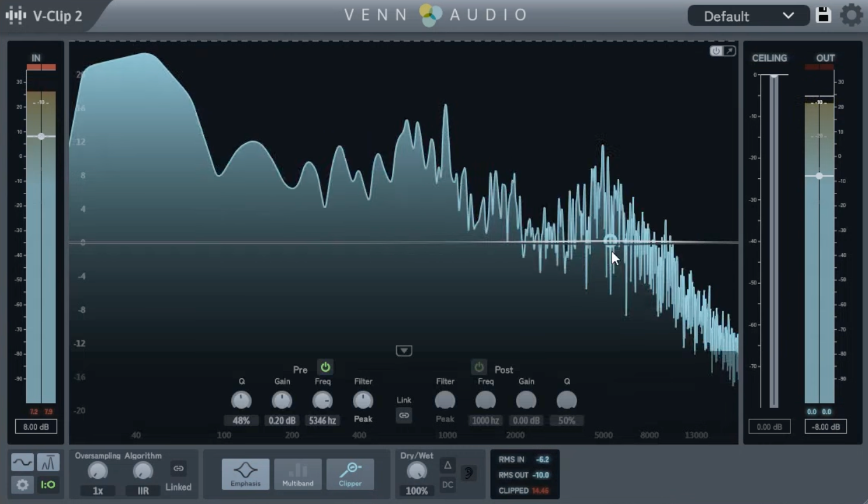Reset the CLIPPED 14.46 readout

[x=540, y=491]
